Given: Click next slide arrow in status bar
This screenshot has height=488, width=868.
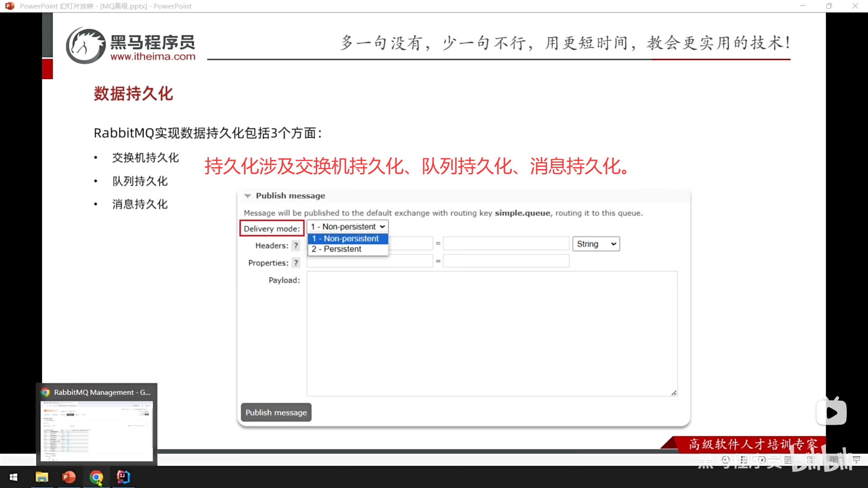Looking at the screenshot, I should tap(762, 460).
